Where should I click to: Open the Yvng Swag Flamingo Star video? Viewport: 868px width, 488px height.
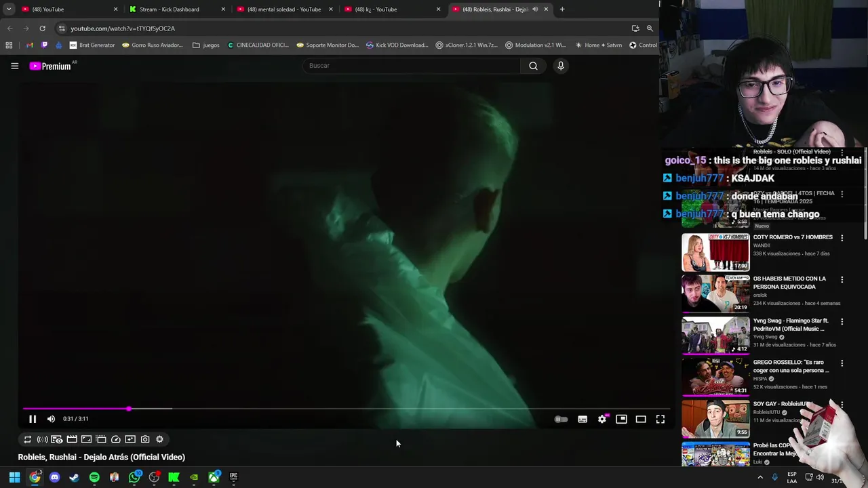[x=715, y=335]
